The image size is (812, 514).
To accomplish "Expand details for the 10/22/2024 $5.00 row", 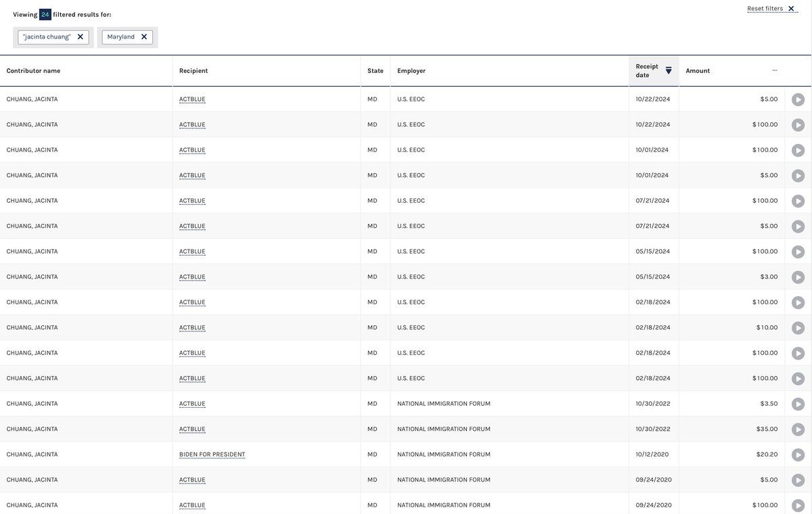I will point(798,99).
